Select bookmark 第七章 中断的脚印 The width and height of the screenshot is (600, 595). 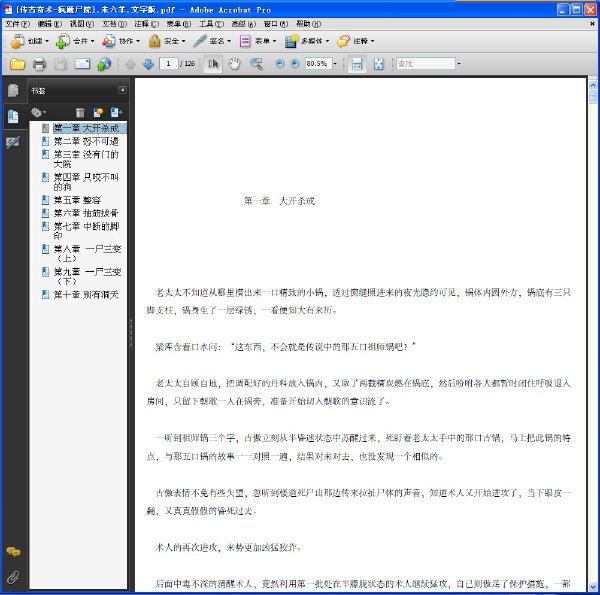(x=86, y=231)
